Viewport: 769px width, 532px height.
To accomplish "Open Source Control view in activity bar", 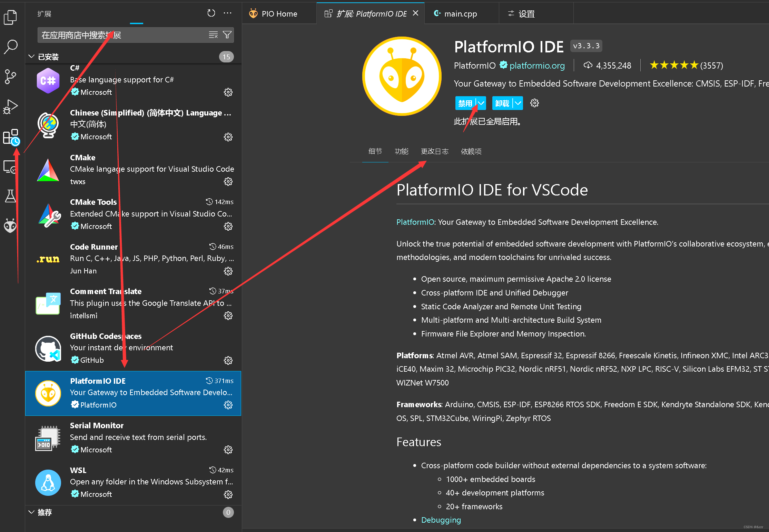I will click(10, 77).
